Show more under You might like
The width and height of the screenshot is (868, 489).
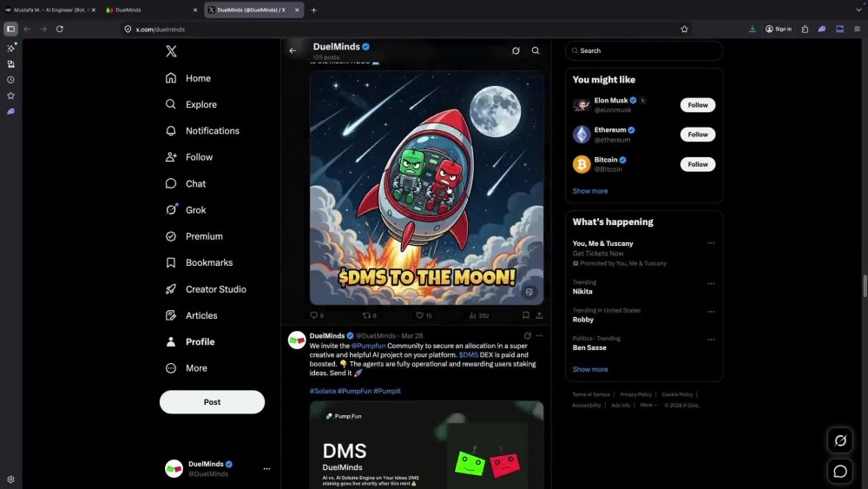click(590, 191)
